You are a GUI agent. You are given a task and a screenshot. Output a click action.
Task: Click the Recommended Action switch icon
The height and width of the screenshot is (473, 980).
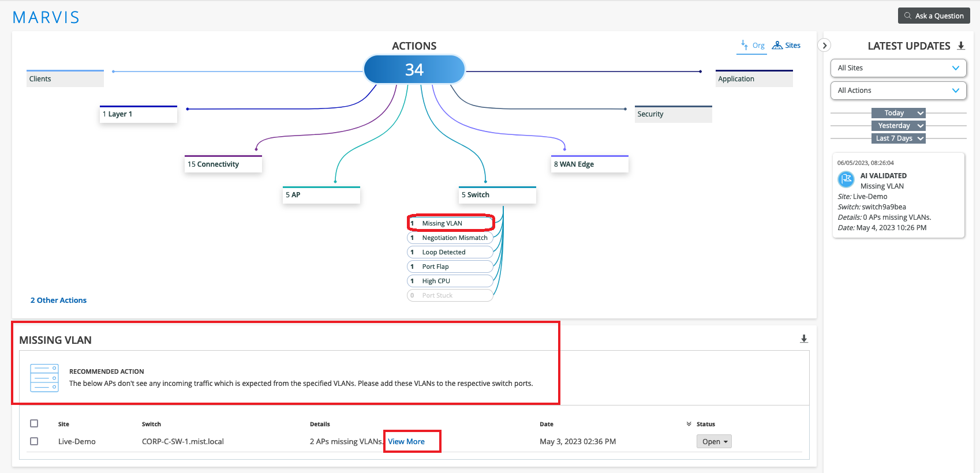[x=44, y=378]
